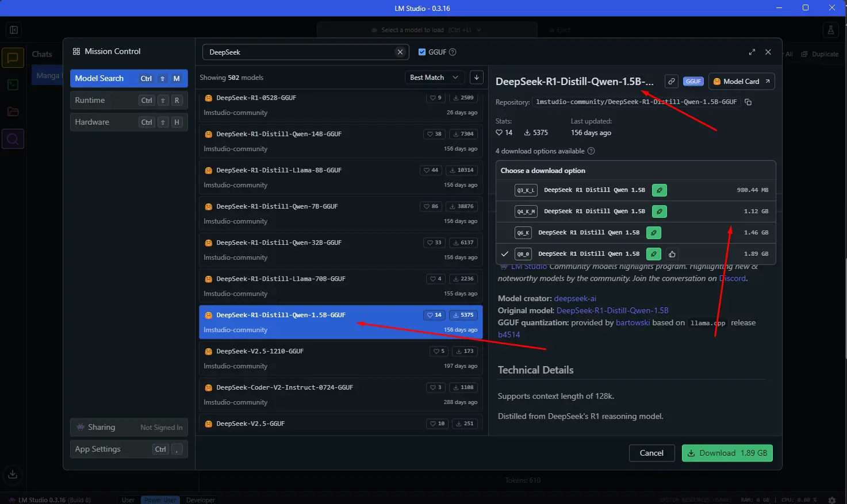847x504 pixels.
Task: Select DeepSeek-R1-Distill-Qwen-14B-GGUF in results
Action: click(341, 141)
